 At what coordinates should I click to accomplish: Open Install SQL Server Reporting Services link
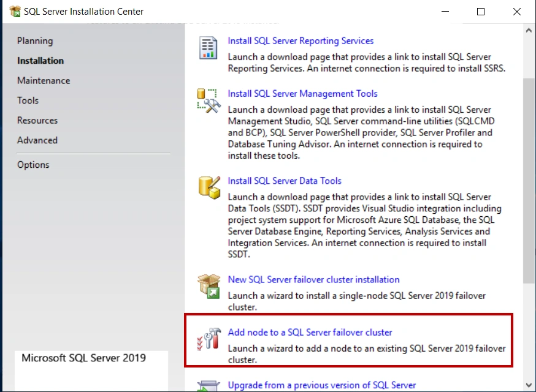coord(301,40)
